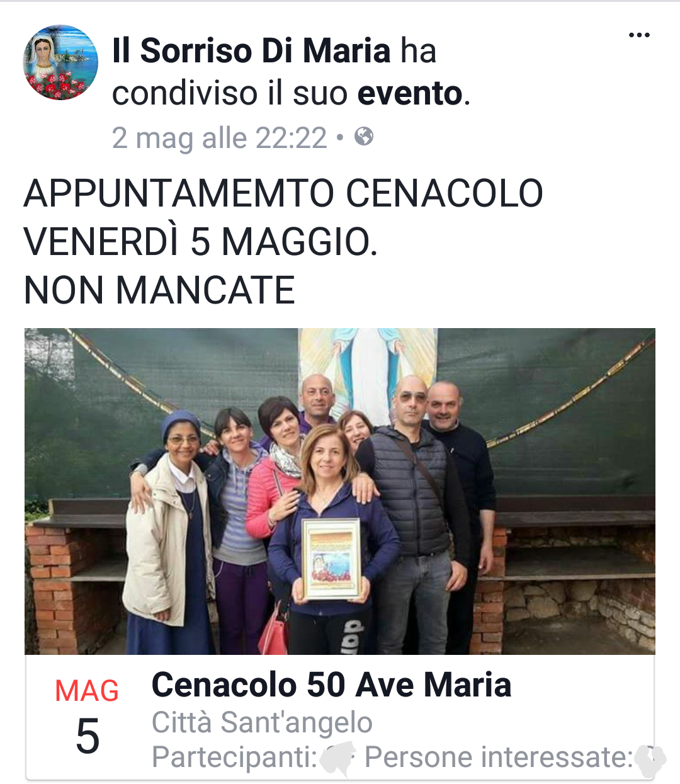680x784 pixels.
Task: Click the "Persone interessate:" label
Action: [499, 757]
